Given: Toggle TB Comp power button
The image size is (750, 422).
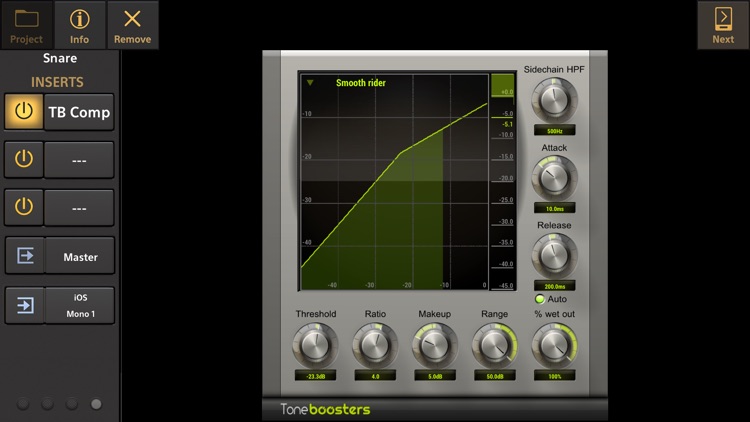Looking at the screenshot, I should [23, 111].
